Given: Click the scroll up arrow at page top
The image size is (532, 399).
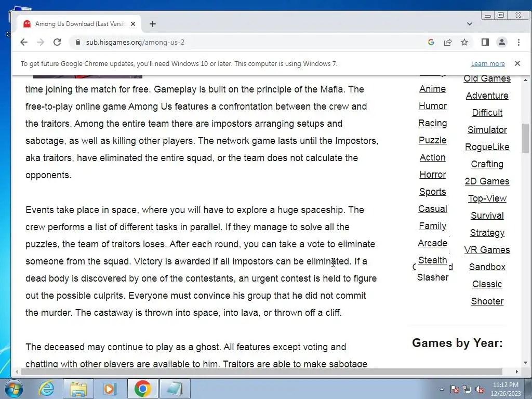Looking at the screenshot, I should tap(525, 80).
